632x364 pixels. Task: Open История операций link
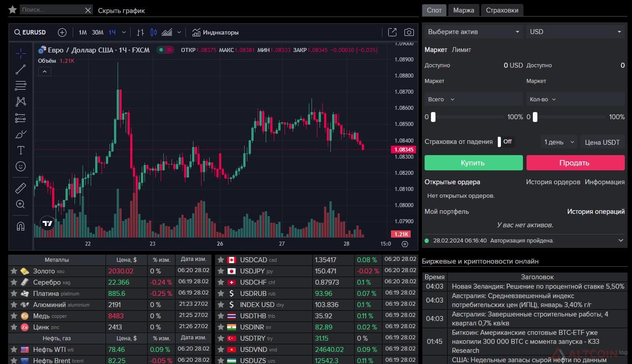point(596,212)
